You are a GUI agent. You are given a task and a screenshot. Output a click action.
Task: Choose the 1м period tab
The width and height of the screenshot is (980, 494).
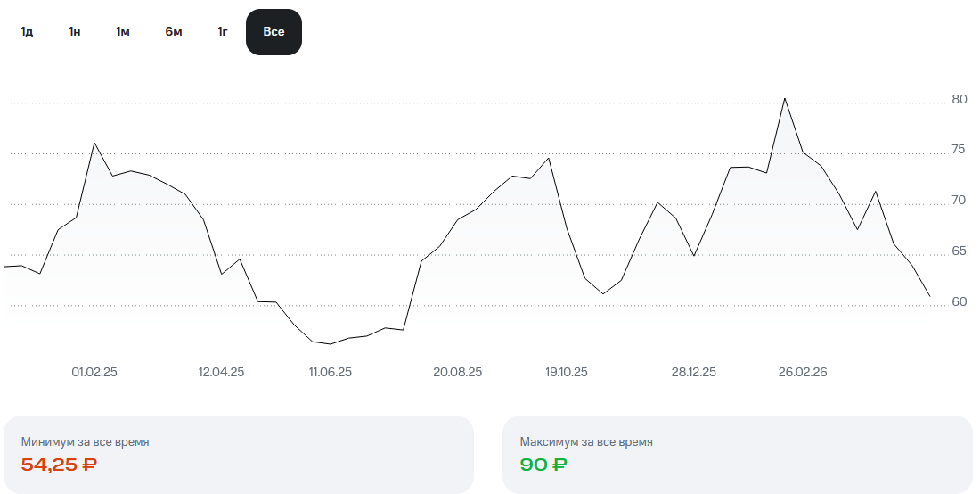click(x=123, y=32)
